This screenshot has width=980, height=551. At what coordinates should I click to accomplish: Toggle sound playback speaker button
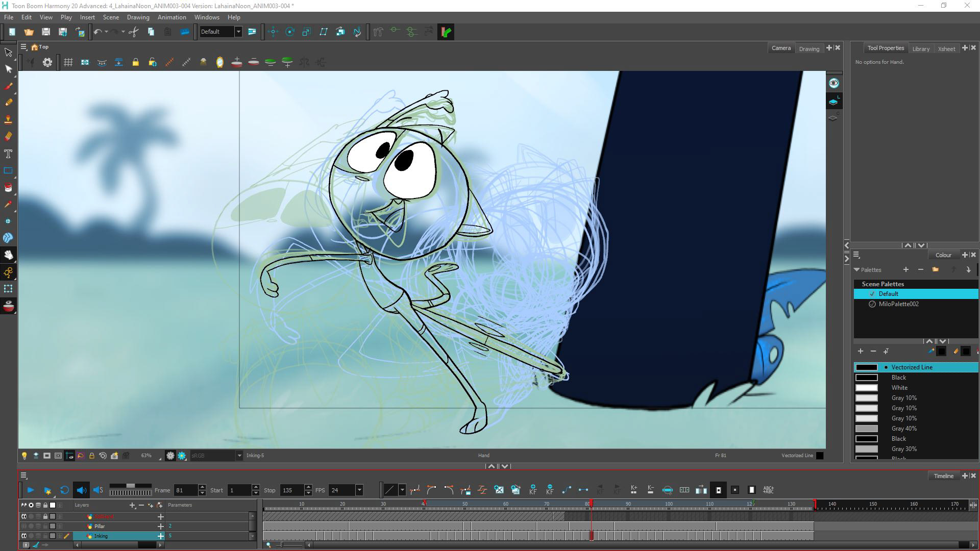click(81, 490)
